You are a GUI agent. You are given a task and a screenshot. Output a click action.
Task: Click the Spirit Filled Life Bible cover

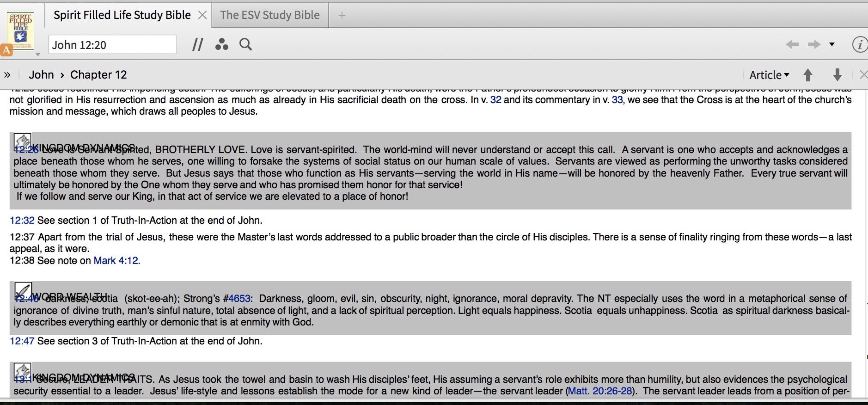click(x=21, y=31)
